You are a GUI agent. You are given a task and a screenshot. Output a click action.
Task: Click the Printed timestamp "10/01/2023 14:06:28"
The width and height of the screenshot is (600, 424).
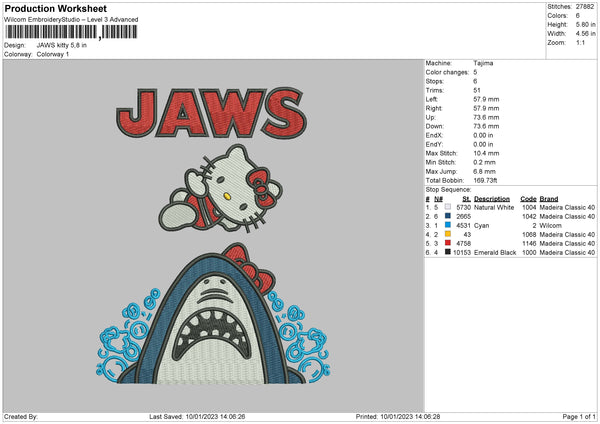[x=410, y=416]
